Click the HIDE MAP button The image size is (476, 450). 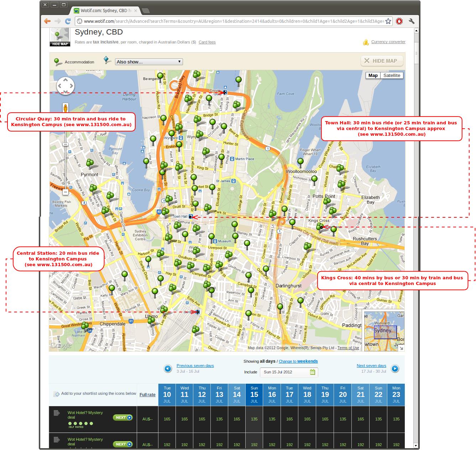click(x=382, y=61)
